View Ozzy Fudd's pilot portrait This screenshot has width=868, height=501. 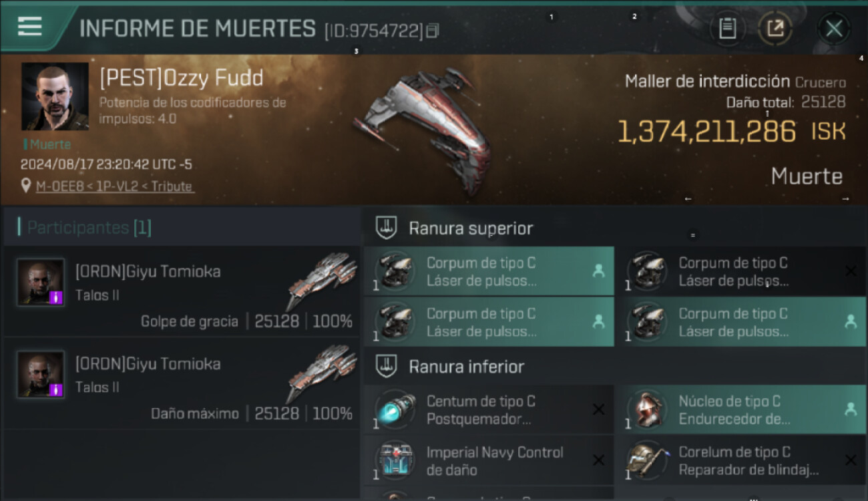[x=55, y=96]
